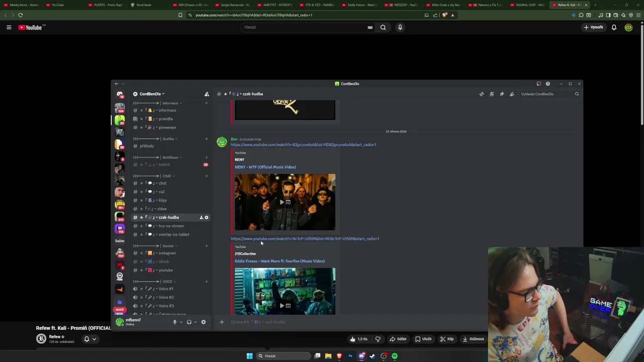644x362 pixels.
Task: Open the informace channel
Action: tap(171, 110)
